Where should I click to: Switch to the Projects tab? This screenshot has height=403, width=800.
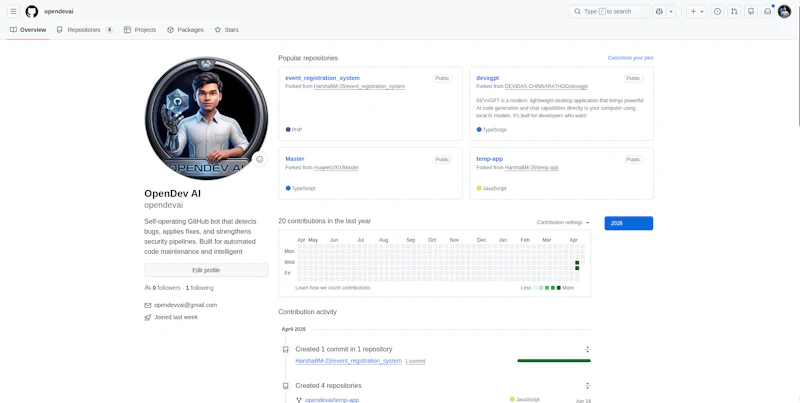tap(140, 30)
